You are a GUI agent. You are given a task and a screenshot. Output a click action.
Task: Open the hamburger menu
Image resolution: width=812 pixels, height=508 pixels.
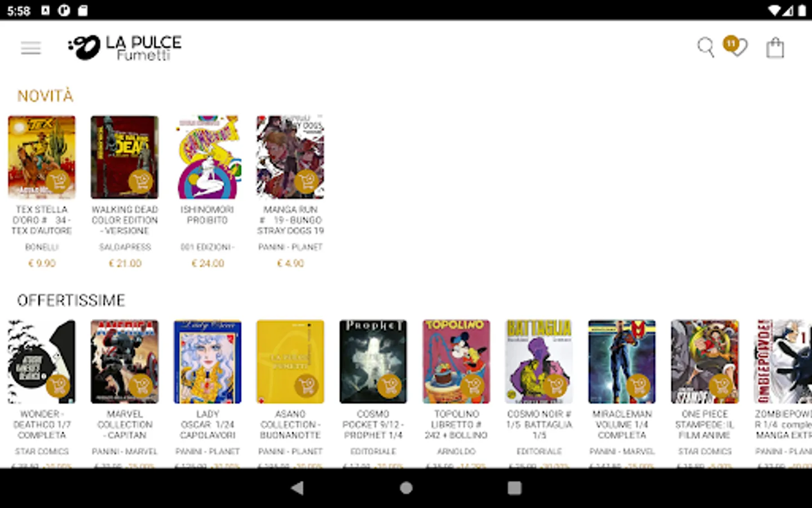31,48
